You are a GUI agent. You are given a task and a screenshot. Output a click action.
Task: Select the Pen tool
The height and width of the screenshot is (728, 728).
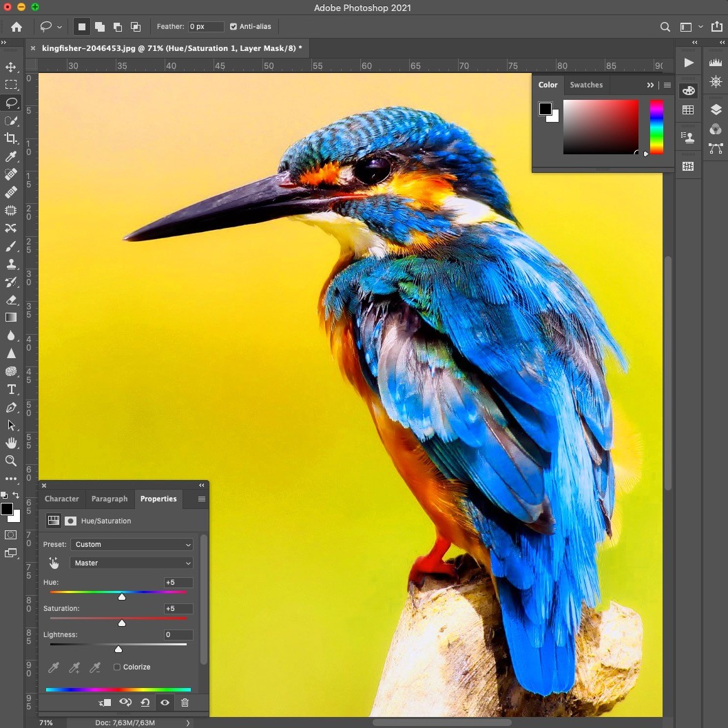pos(11,408)
